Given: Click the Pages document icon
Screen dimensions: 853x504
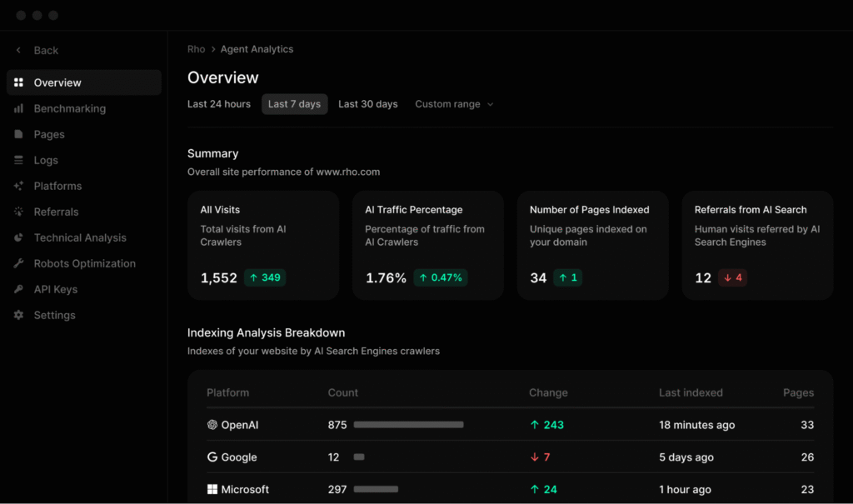Looking at the screenshot, I should [18, 134].
